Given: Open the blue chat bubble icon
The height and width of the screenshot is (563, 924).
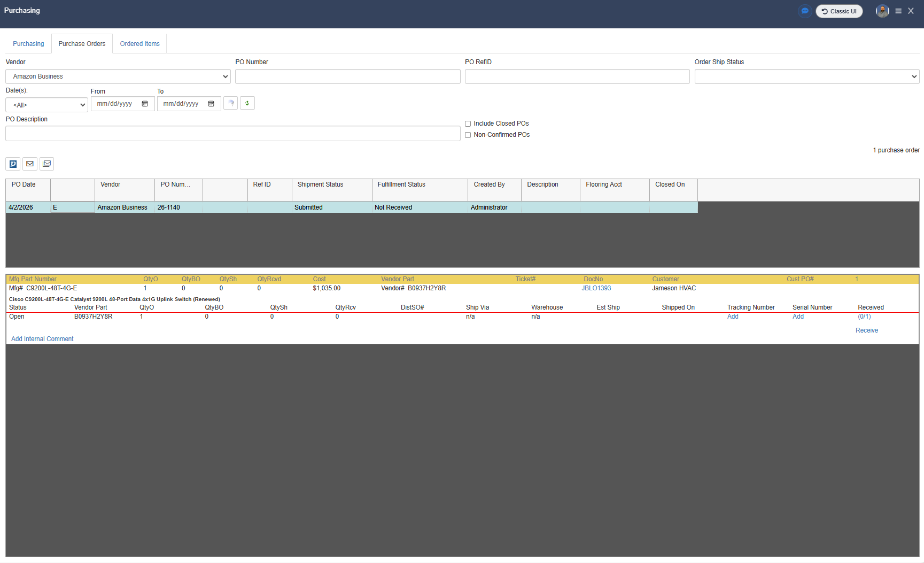Looking at the screenshot, I should click(804, 11).
